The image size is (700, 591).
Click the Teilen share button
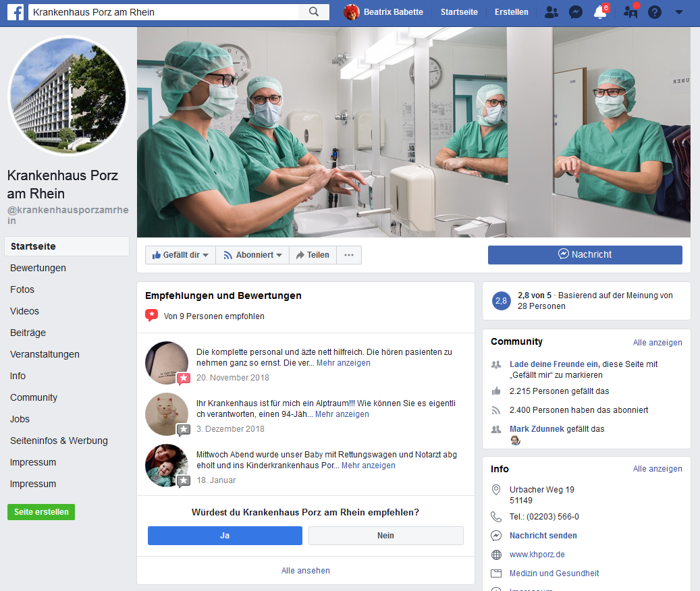[313, 255]
